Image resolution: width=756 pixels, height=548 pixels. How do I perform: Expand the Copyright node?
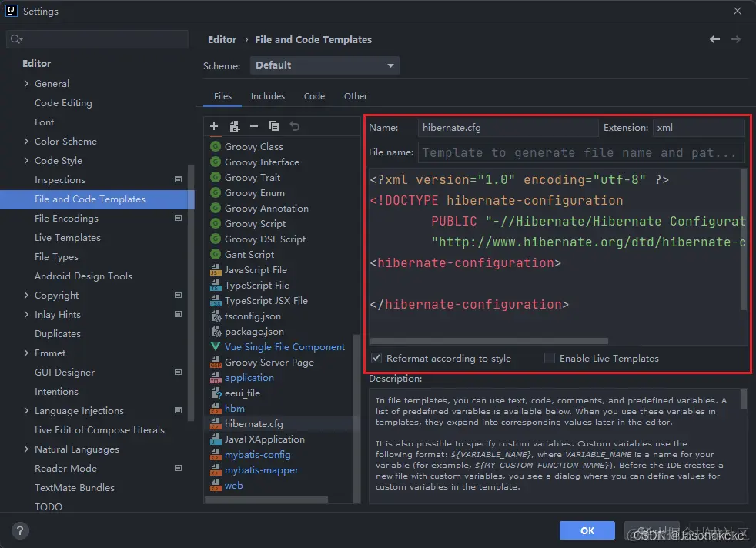[26, 295]
